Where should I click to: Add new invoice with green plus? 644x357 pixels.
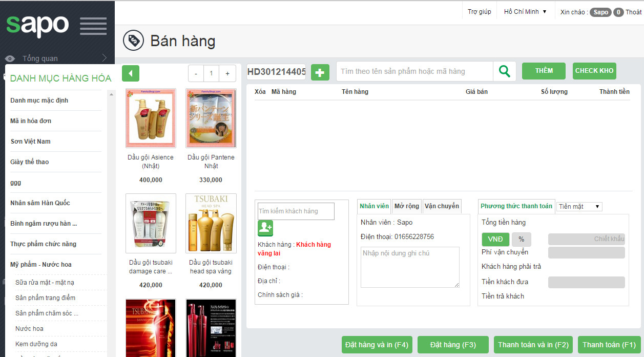[x=320, y=72]
